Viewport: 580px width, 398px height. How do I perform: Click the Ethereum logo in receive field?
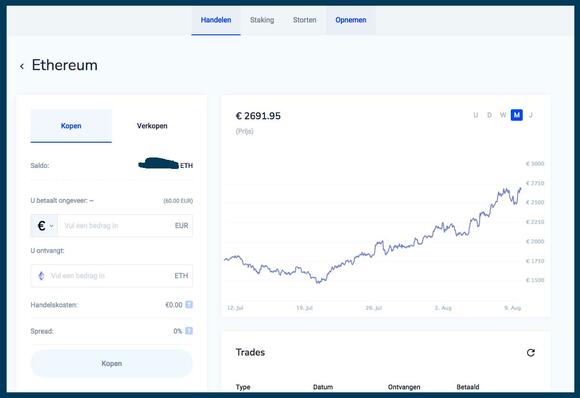click(x=41, y=276)
